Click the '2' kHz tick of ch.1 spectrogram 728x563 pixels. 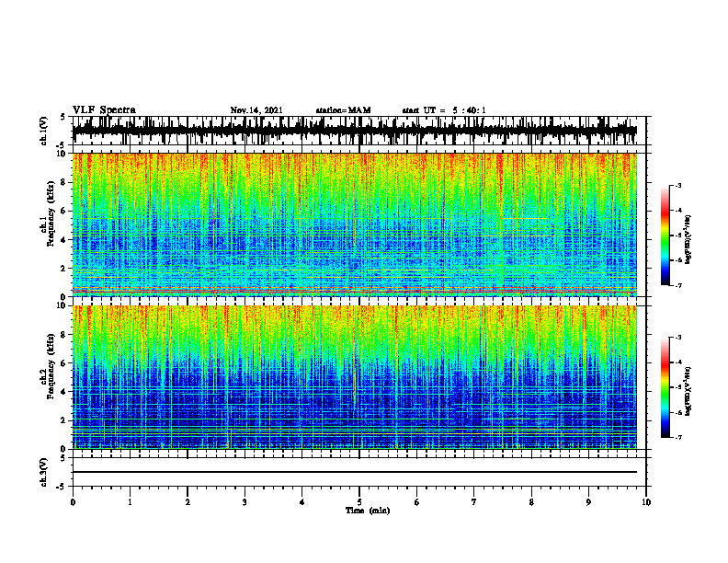[x=64, y=269]
